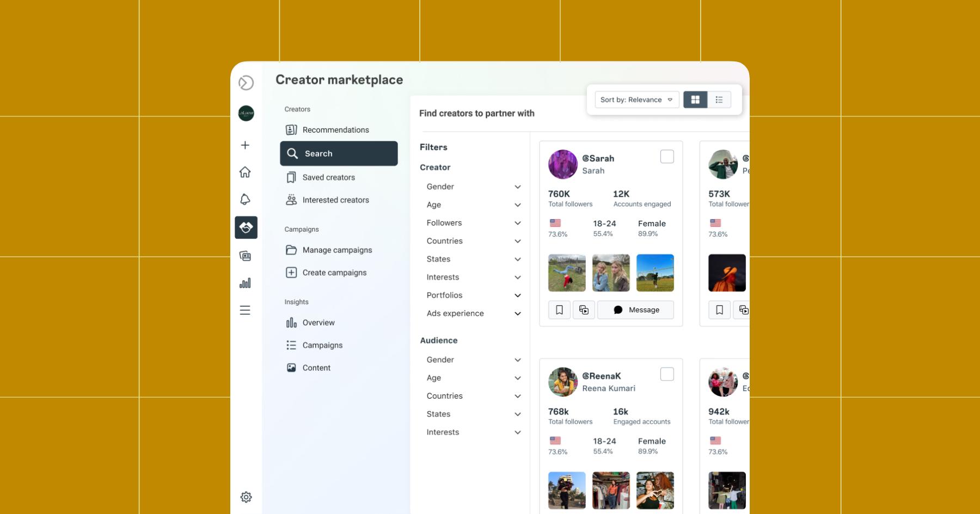980x514 pixels.
Task: Expand Creator Gender filter
Action: point(474,187)
